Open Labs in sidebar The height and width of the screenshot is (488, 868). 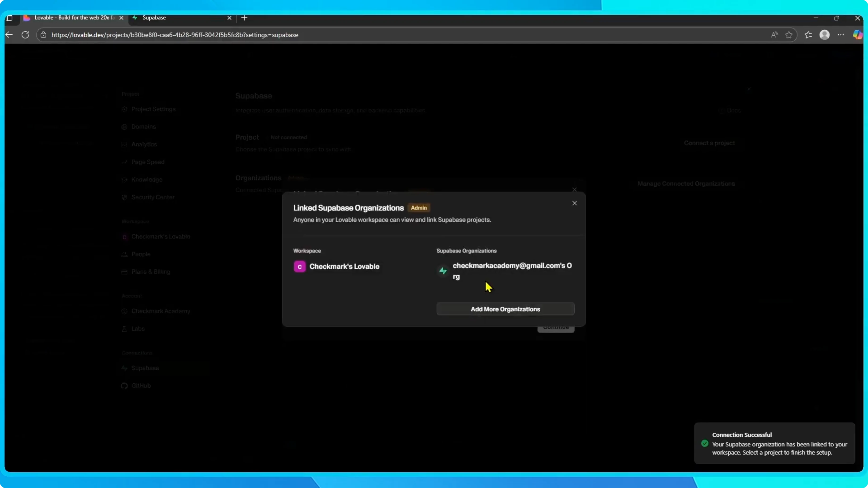click(133, 329)
